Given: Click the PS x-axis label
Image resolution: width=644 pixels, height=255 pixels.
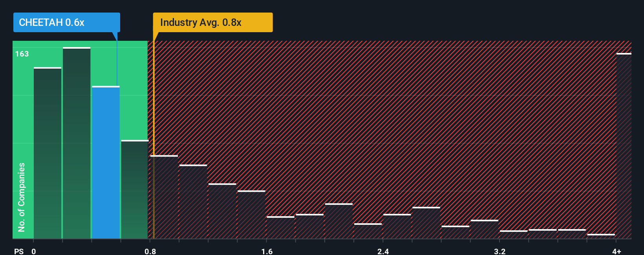Looking at the screenshot, I should pyautogui.click(x=19, y=251).
